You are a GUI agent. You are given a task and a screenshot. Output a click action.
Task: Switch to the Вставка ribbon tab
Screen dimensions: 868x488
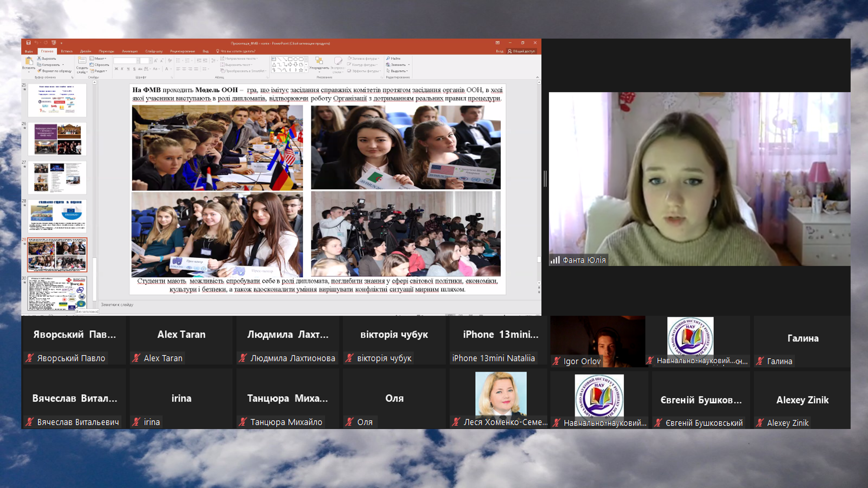66,51
